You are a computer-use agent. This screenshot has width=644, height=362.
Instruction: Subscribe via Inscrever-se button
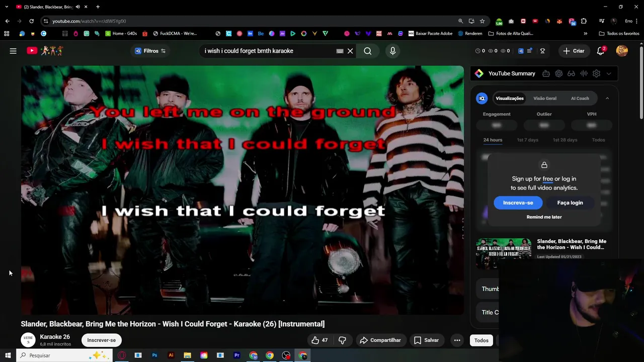click(x=101, y=340)
